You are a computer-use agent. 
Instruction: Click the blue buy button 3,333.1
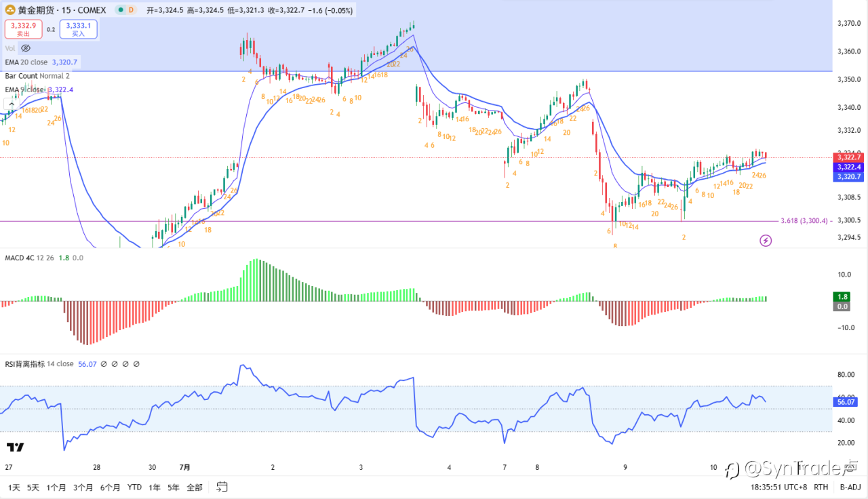(79, 28)
